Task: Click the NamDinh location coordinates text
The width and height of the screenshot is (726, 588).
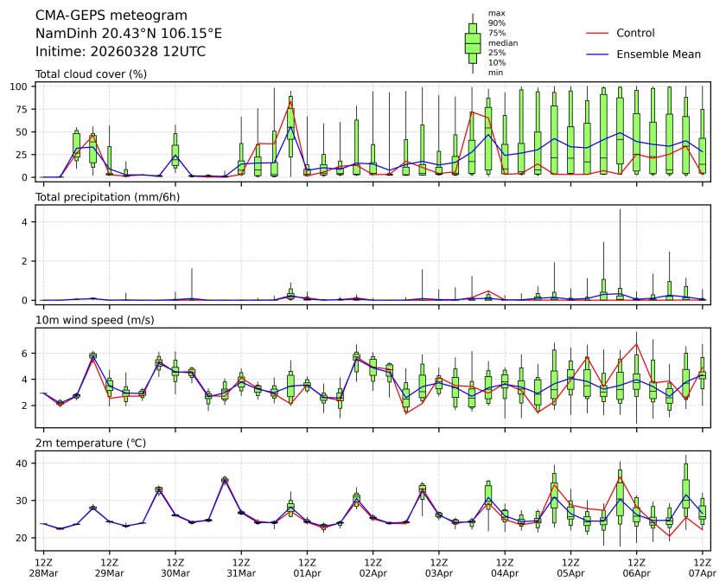Action: point(129,33)
